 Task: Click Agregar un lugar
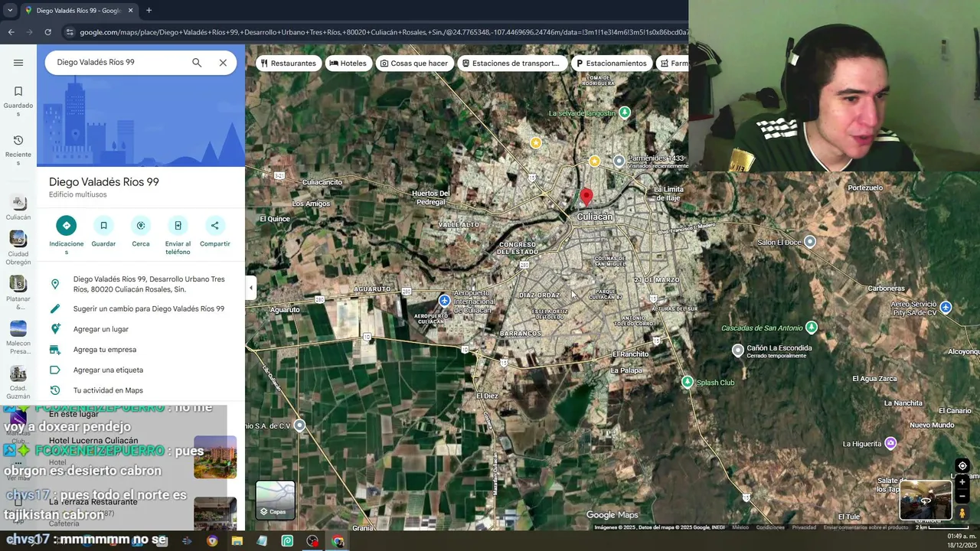(141, 329)
